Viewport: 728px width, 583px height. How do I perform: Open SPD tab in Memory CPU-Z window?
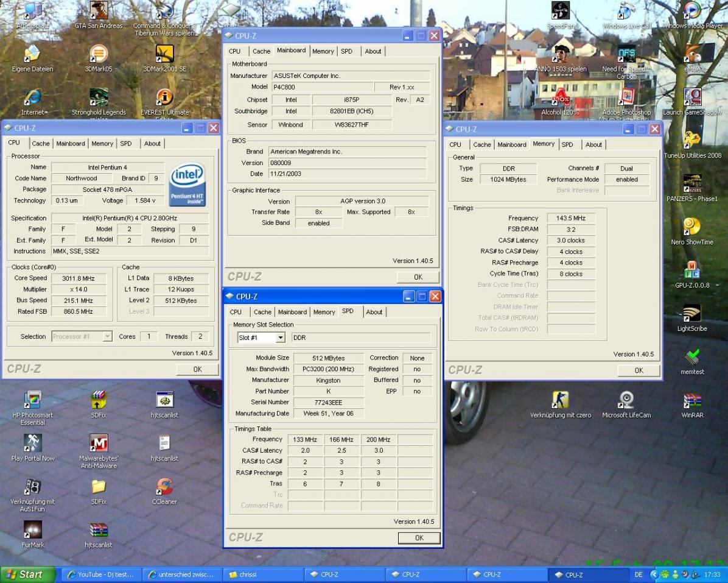tap(567, 144)
